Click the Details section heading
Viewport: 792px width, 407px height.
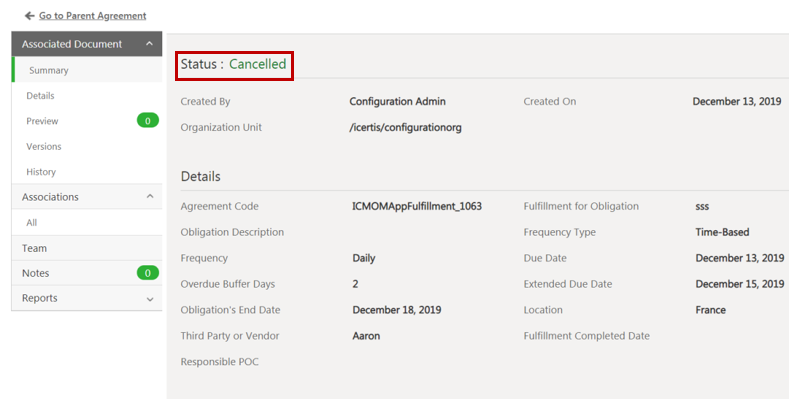[200, 176]
